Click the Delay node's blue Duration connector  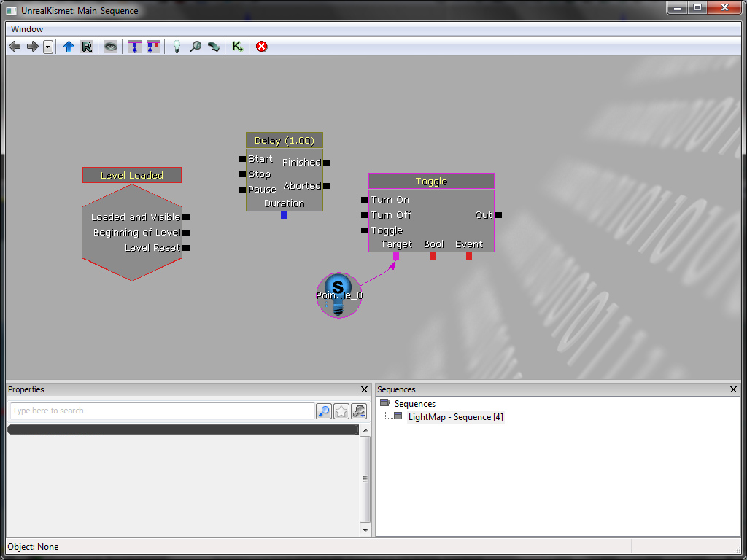tap(284, 215)
